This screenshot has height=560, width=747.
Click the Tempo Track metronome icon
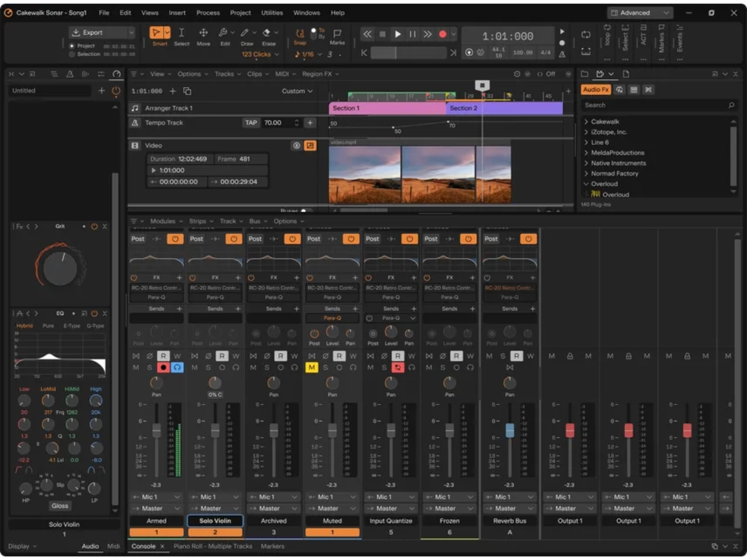[135, 123]
